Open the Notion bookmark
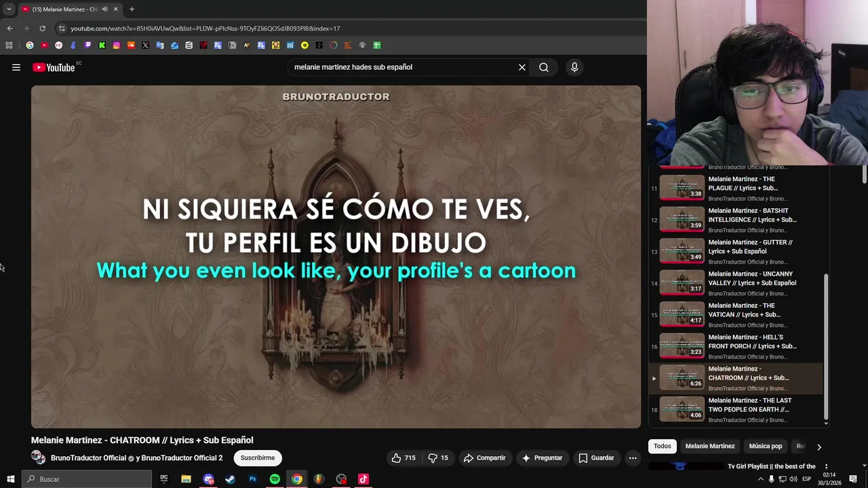868x488 pixels. (232, 45)
